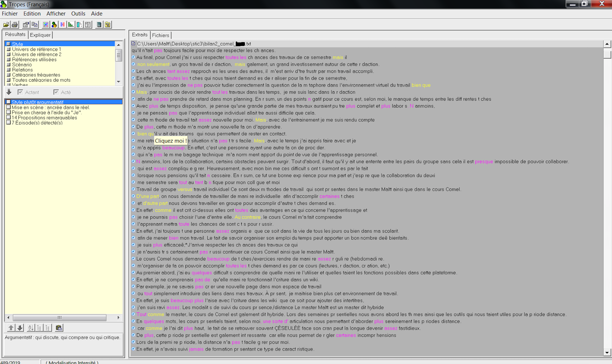Click the document icon beside the file path

(x=133, y=44)
